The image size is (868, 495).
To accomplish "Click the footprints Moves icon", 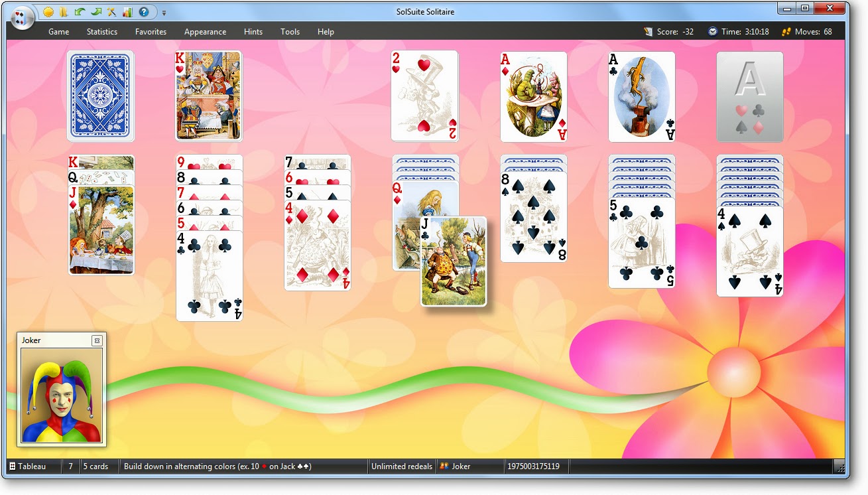I will click(786, 31).
